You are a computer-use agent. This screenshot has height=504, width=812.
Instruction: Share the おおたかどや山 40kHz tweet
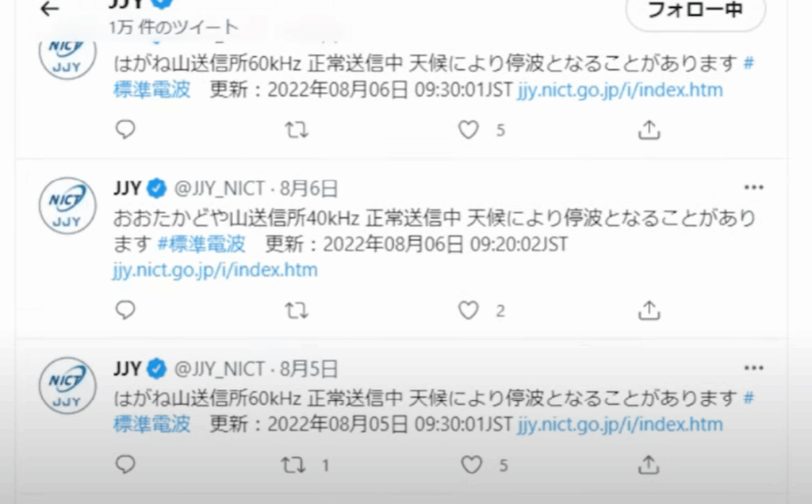(649, 311)
